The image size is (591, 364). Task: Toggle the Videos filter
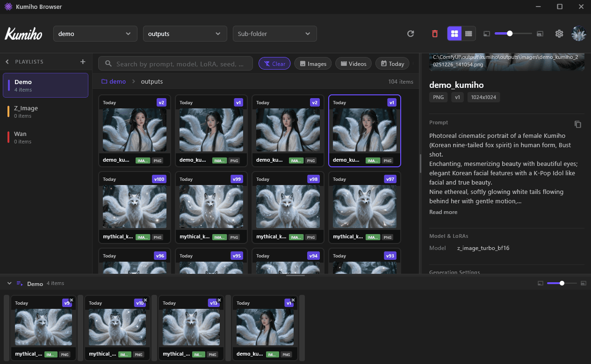353,64
